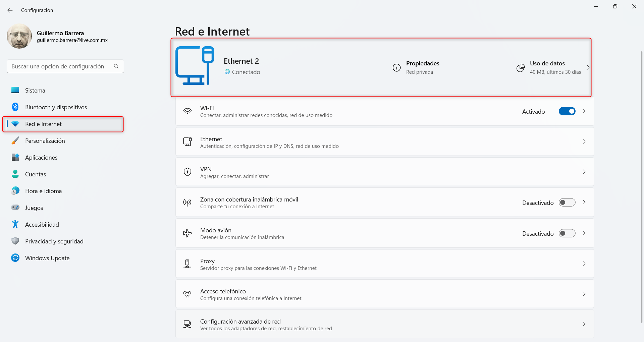Click the Windows Update sidebar icon
This screenshot has width=644, height=342.
(x=15, y=258)
